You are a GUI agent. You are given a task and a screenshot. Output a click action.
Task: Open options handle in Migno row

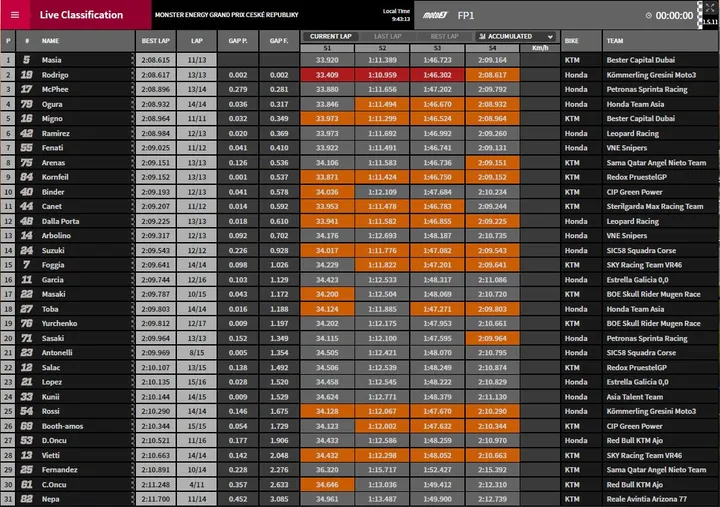coord(133,118)
